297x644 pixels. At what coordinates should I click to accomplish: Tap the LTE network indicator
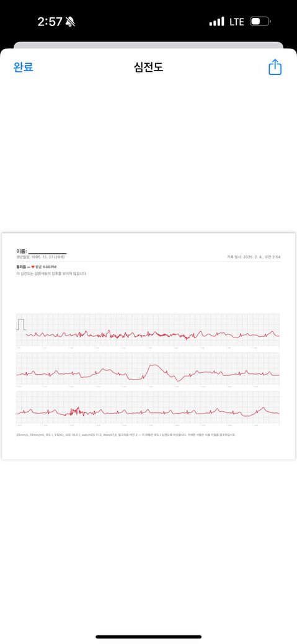pos(237,22)
